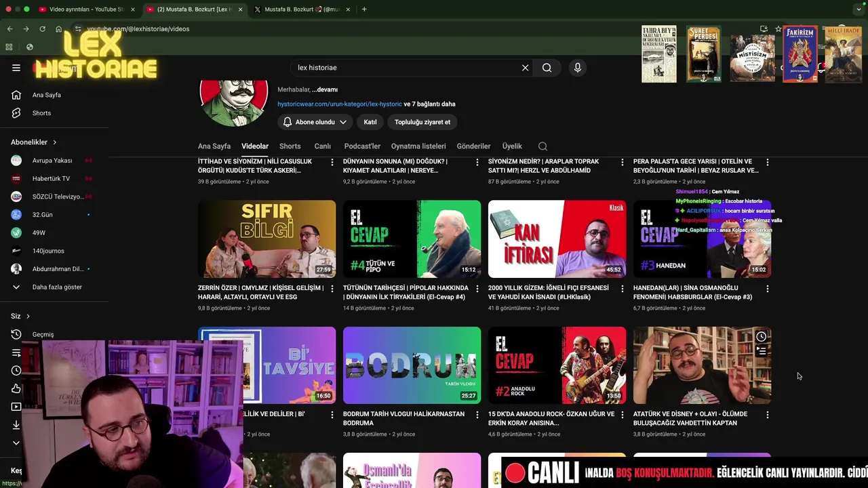Open the YouTube hamburger guide menu

pos(16,68)
